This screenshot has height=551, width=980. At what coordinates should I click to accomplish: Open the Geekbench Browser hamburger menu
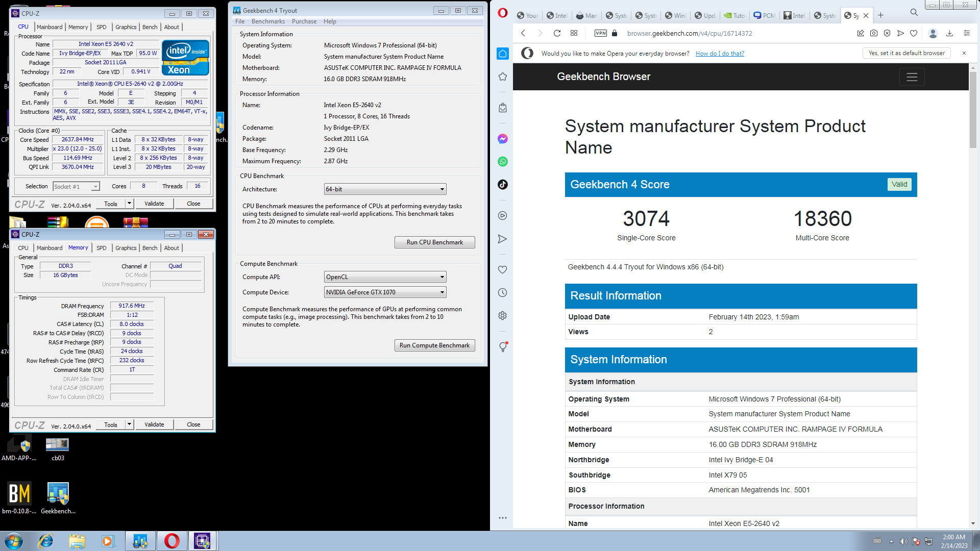[912, 77]
